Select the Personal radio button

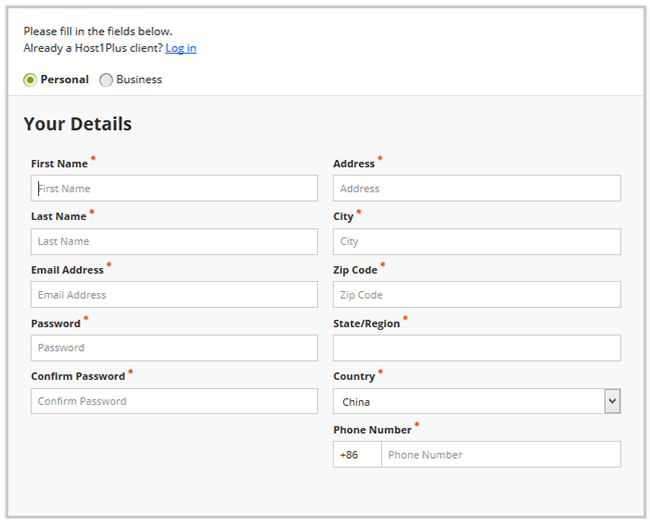point(30,80)
